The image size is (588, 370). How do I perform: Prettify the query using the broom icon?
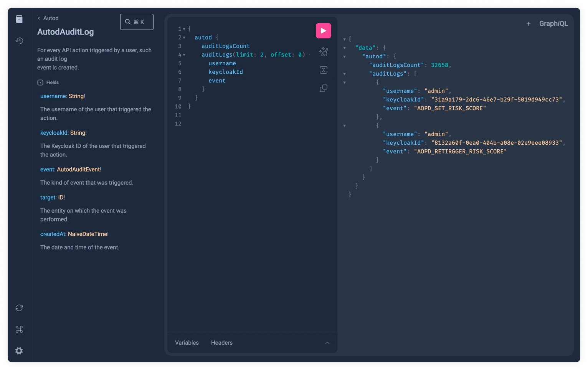[x=323, y=51]
